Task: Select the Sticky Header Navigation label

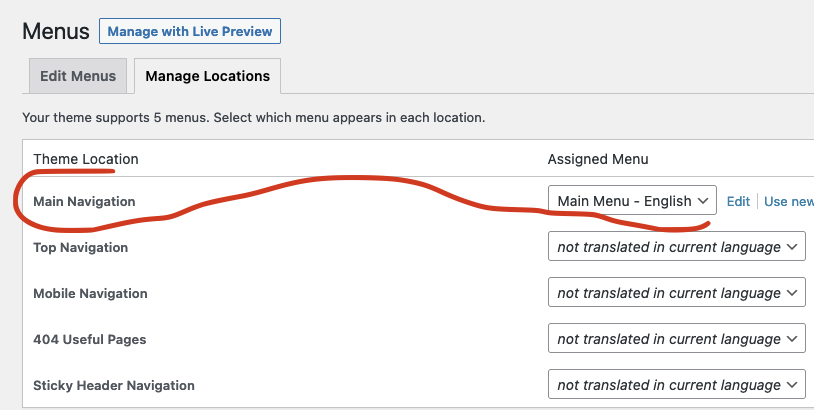Action: pyautogui.click(x=114, y=385)
